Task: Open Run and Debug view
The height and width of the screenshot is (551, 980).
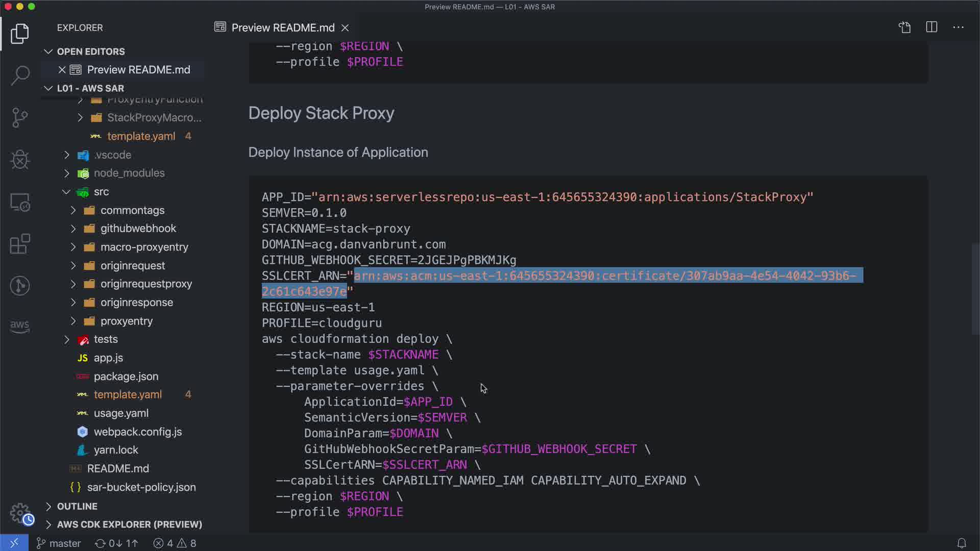Action: pos(20,160)
